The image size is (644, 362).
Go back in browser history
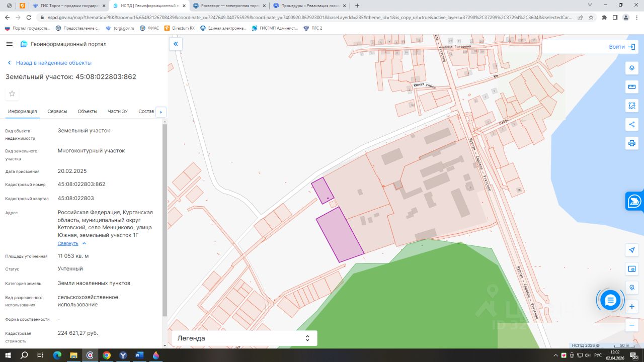coord(7,17)
